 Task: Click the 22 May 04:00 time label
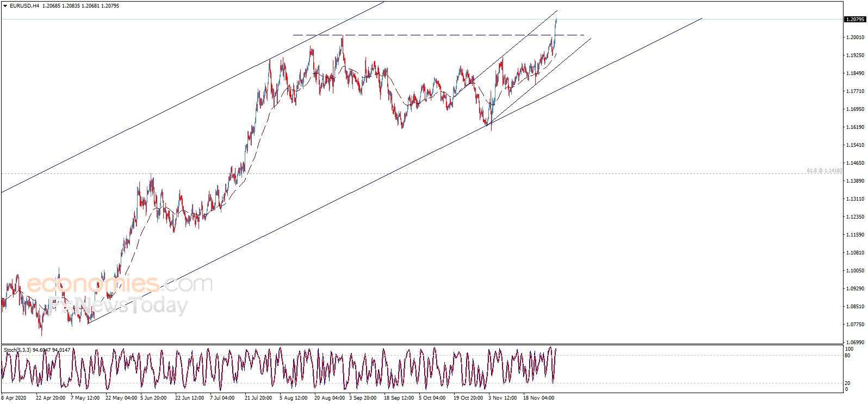[x=121, y=398]
